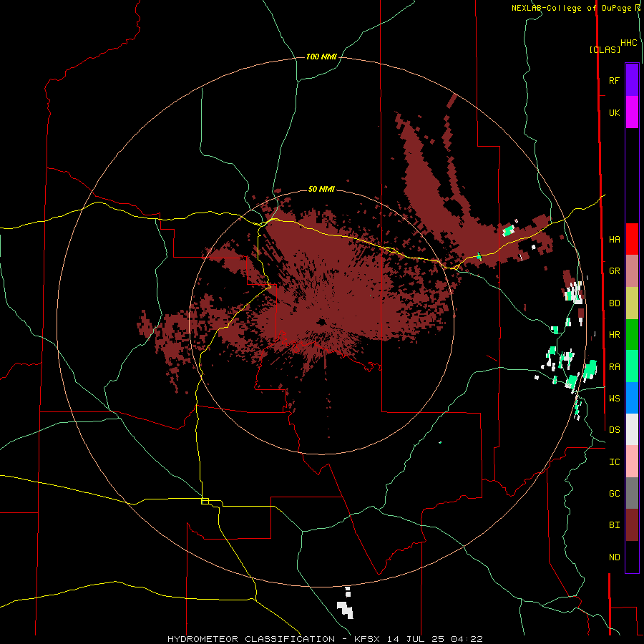Click the 50 NMI range ring label
Screen dimensions: 644x644
click(321, 189)
